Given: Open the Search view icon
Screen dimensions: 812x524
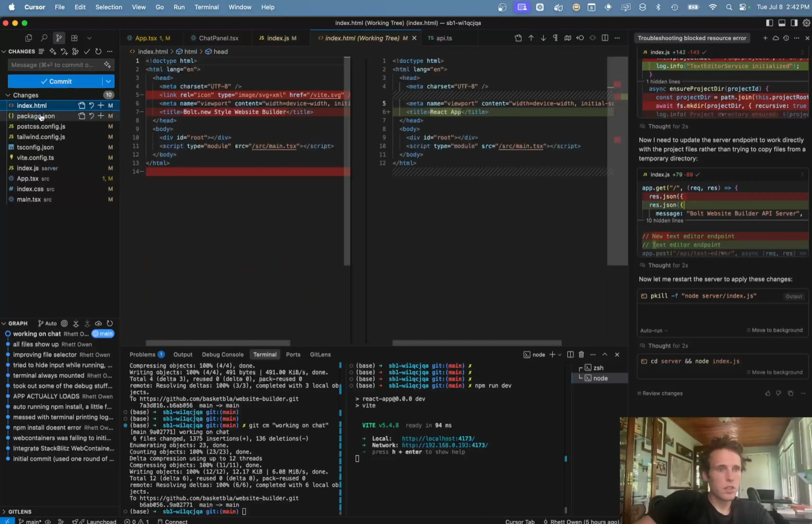Looking at the screenshot, I should 44,38.
